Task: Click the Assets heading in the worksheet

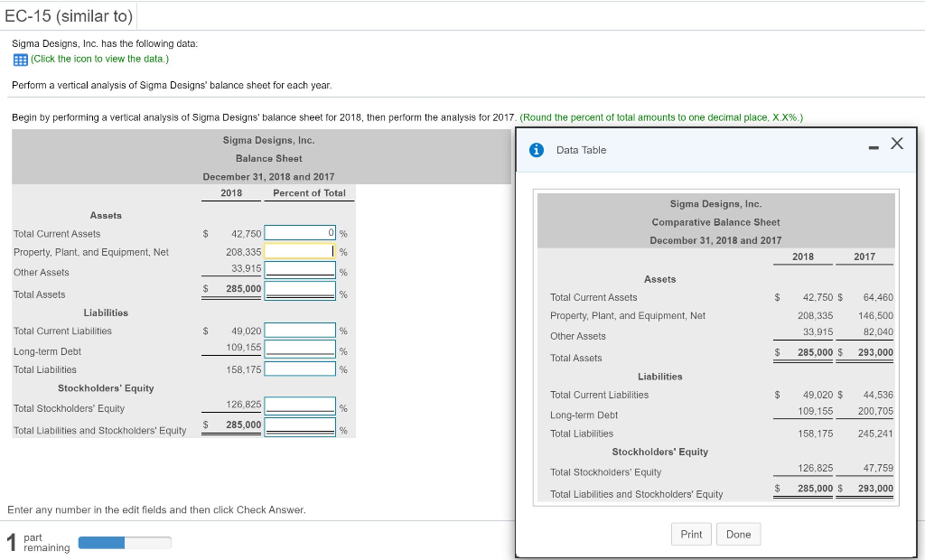Action: point(106,215)
